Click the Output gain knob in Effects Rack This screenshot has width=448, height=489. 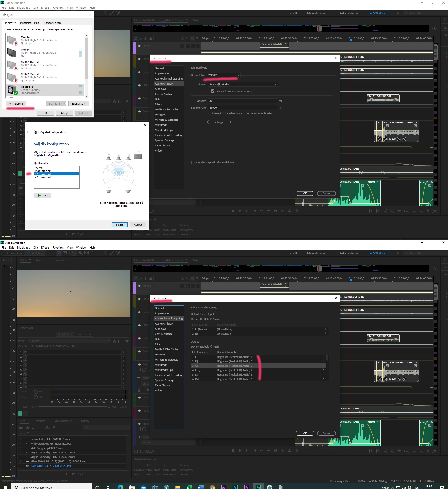36,397
